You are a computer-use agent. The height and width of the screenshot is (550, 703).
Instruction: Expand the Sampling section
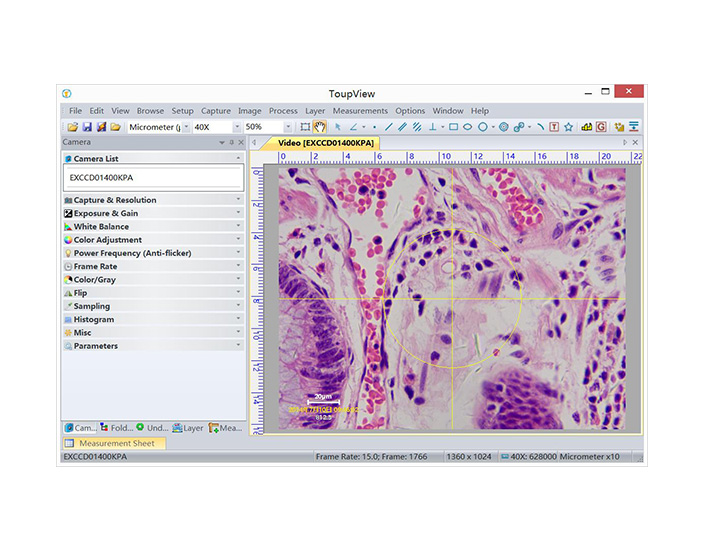click(x=153, y=306)
